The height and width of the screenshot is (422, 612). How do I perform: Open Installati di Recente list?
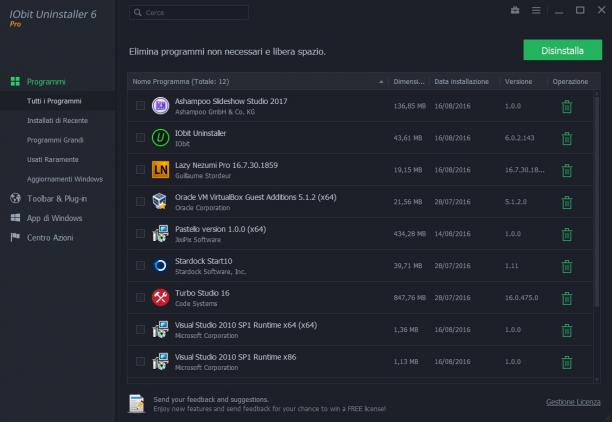(x=57, y=121)
